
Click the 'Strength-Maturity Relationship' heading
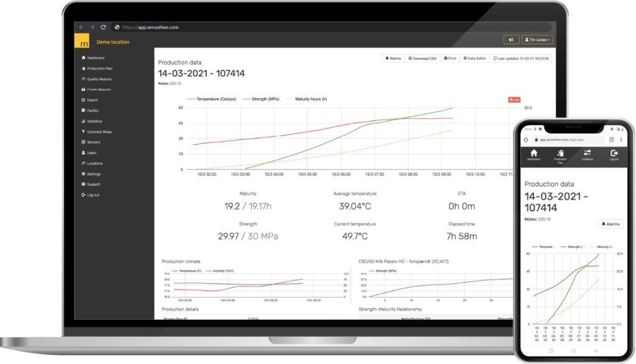point(390,309)
